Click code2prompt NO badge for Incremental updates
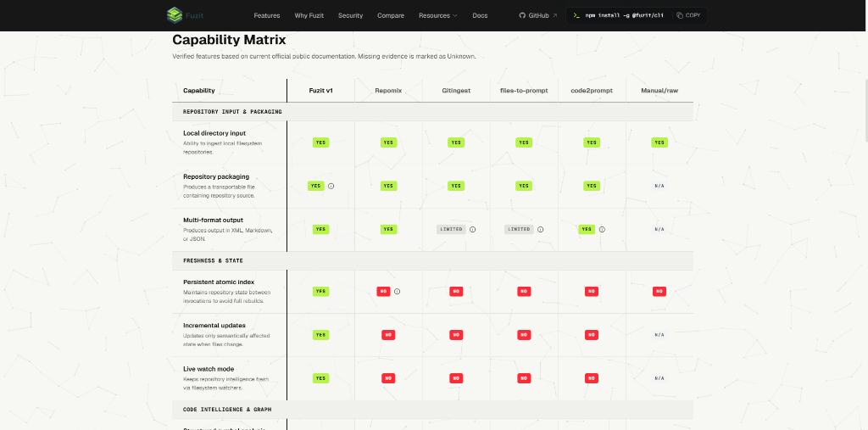The image size is (868, 430). tap(592, 335)
